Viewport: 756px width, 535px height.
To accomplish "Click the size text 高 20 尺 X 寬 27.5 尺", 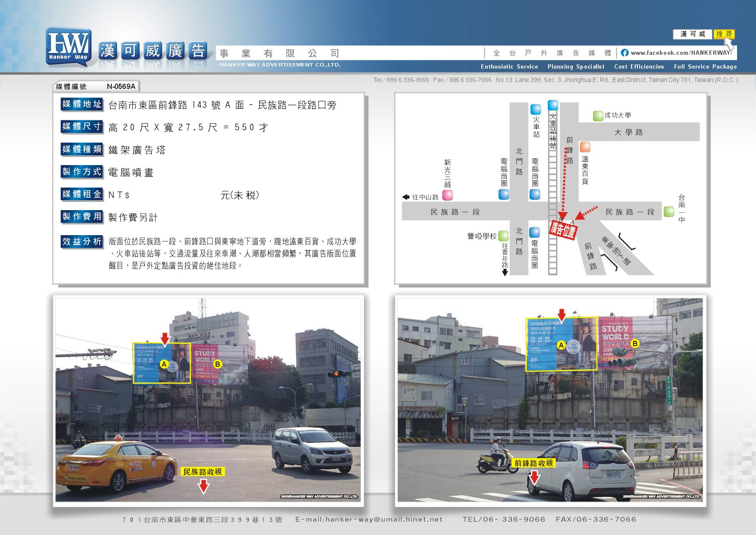I will 163,127.
